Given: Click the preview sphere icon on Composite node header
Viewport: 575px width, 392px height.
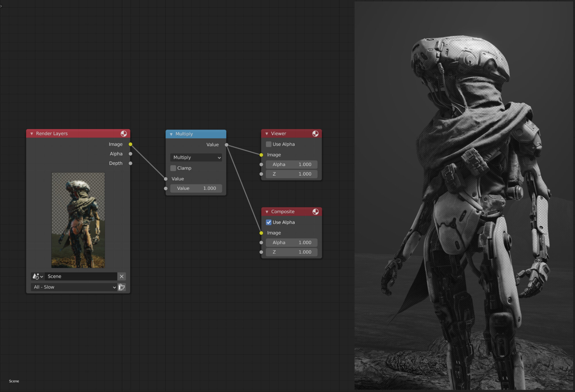Looking at the screenshot, I should click(x=315, y=211).
